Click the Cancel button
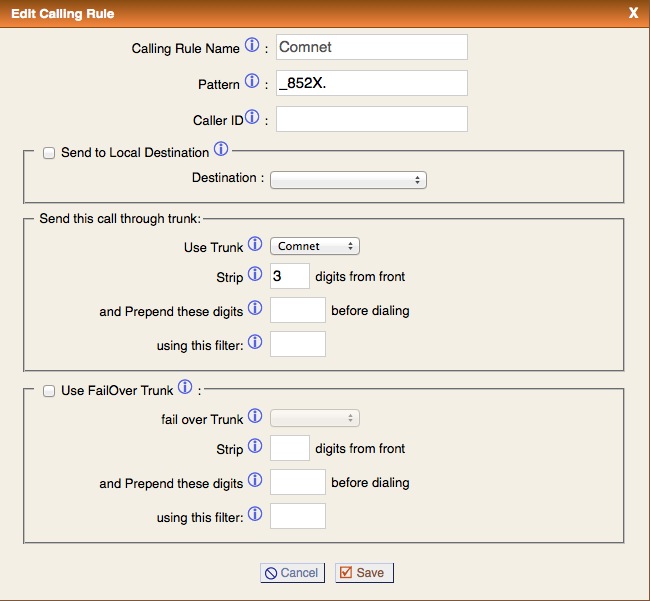Screen dimensions: 650x601 coord(291,573)
